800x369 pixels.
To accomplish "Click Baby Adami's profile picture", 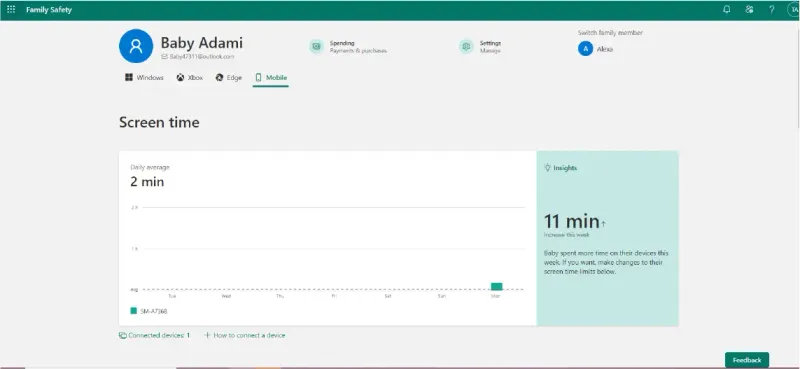I will tap(136, 46).
